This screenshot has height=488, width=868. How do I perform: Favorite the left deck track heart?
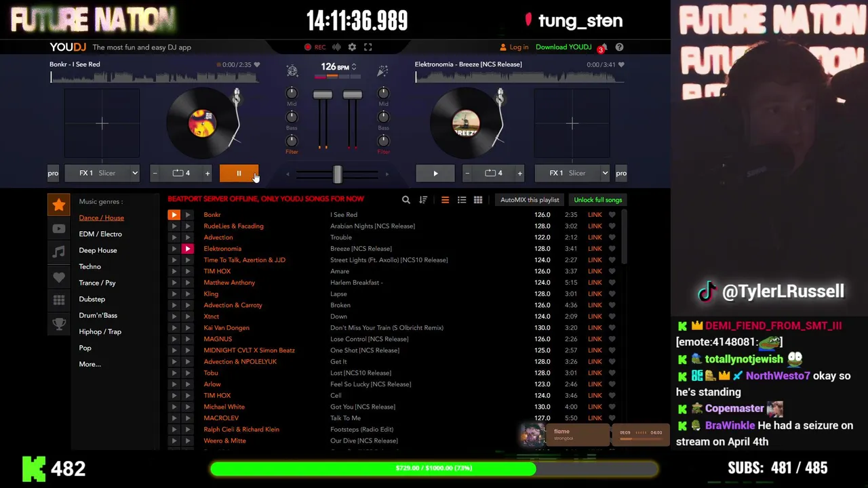click(256, 64)
